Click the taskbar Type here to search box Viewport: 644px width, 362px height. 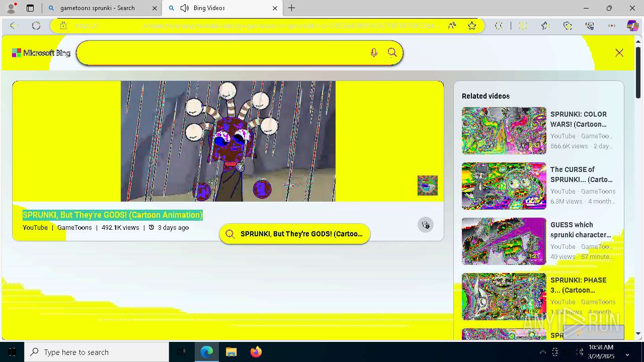pos(97,352)
